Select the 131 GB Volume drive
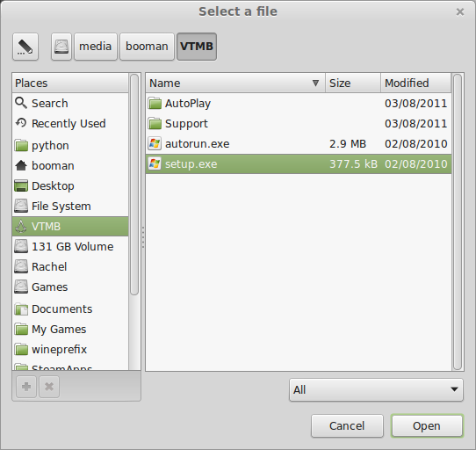 click(70, 246)
